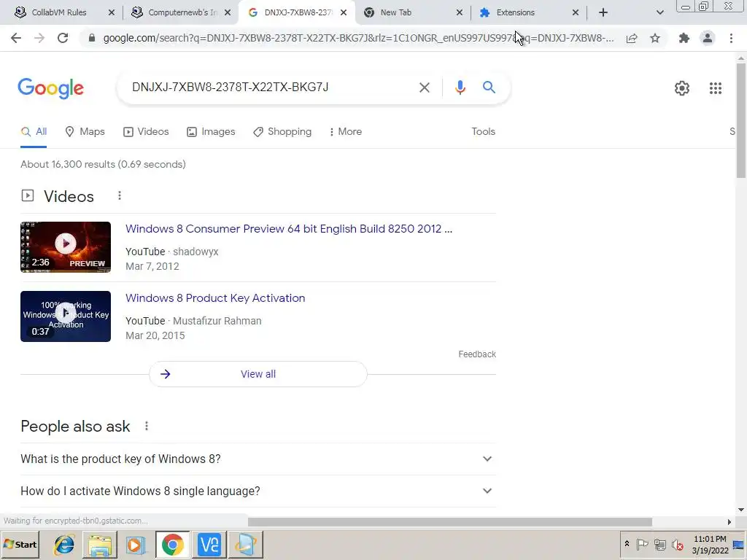
Task: Bookmark this page with the star
Action: (x=655, y=38)
